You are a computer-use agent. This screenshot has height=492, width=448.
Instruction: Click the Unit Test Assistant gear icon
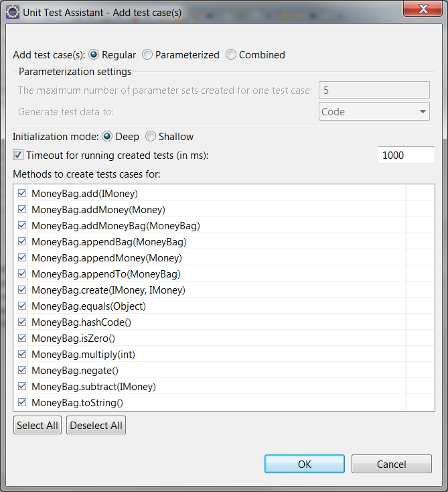[13, 13]
